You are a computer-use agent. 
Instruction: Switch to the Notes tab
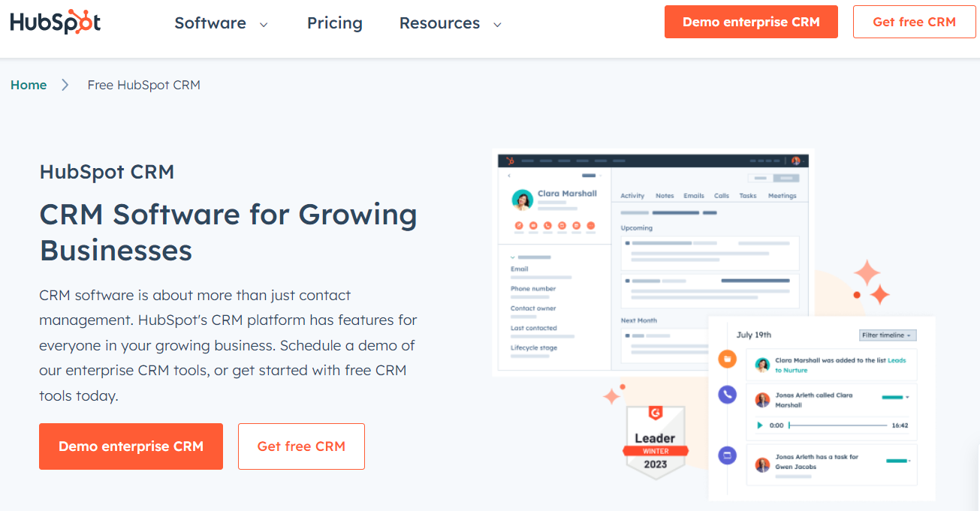coord(664,195)
